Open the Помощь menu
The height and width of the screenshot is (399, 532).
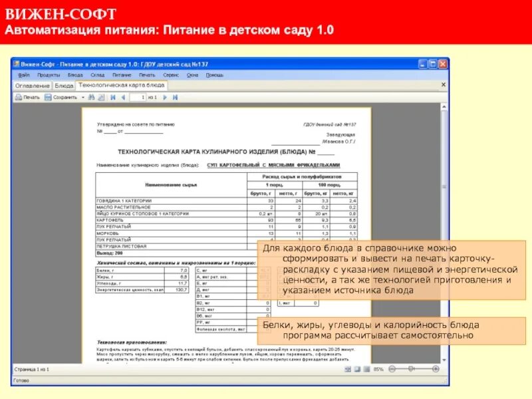click(214, 75)
